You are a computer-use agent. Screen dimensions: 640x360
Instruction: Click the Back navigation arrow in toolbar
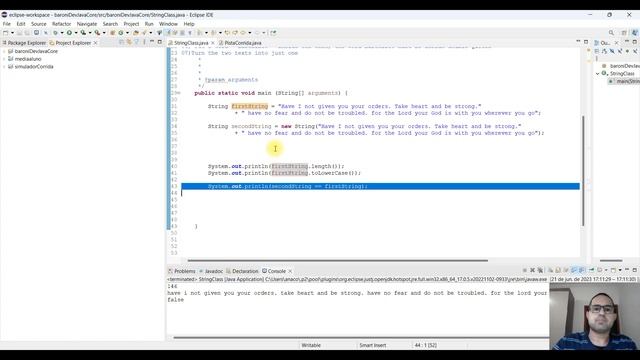pos(243,33)
